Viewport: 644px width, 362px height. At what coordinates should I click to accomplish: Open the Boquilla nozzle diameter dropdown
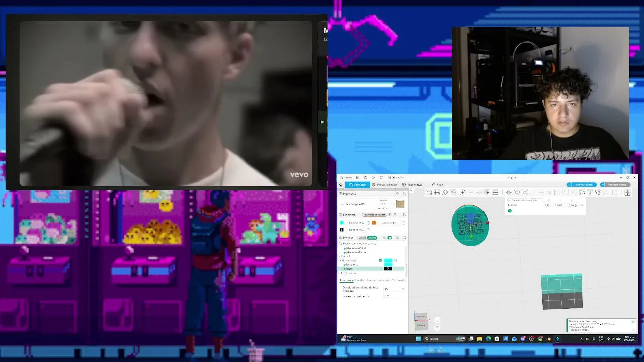tap(383, 204)
